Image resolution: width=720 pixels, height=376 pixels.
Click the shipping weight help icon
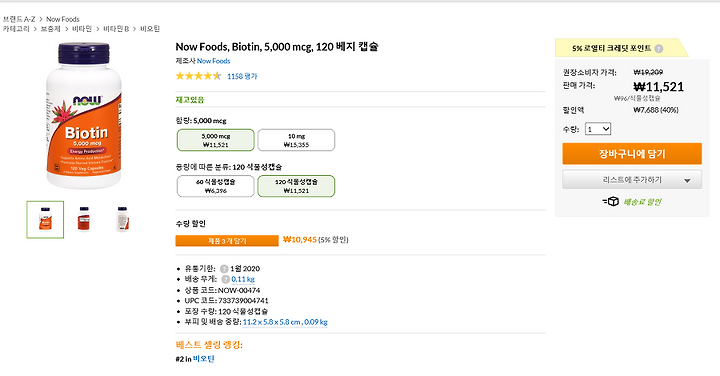pyautogui.click(x=225, y=279)
